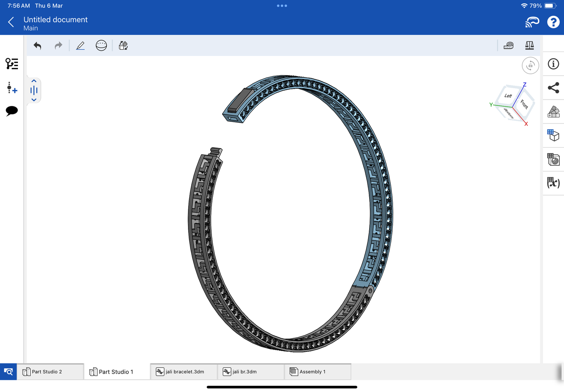Open the Measure tool
The width and height of the screenshot is (564, 392).
(509, 46)
